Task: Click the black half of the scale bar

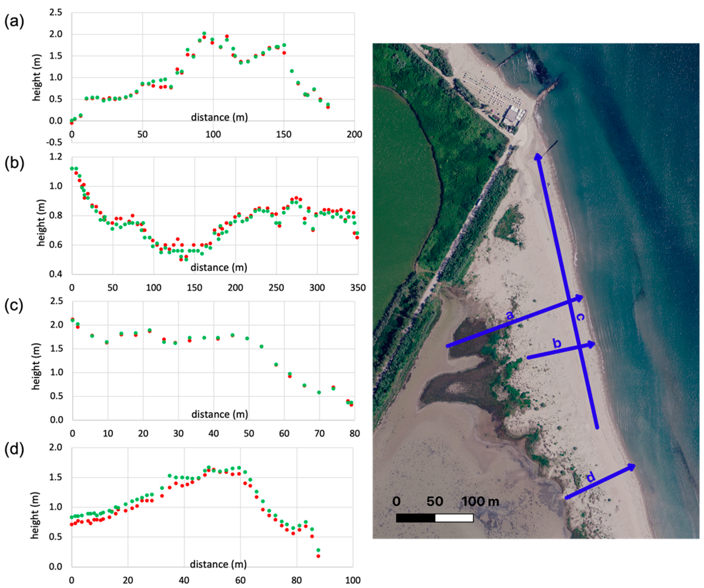Action: (x=415, y=518)
